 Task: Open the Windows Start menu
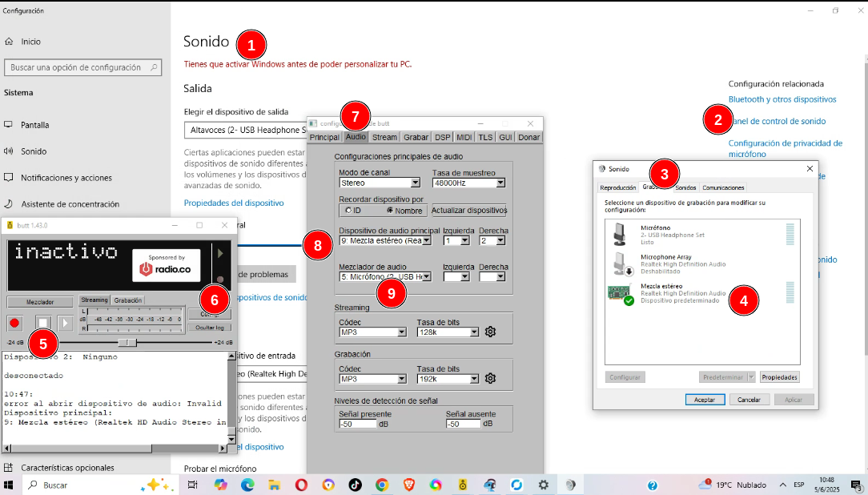pos(9,485)
